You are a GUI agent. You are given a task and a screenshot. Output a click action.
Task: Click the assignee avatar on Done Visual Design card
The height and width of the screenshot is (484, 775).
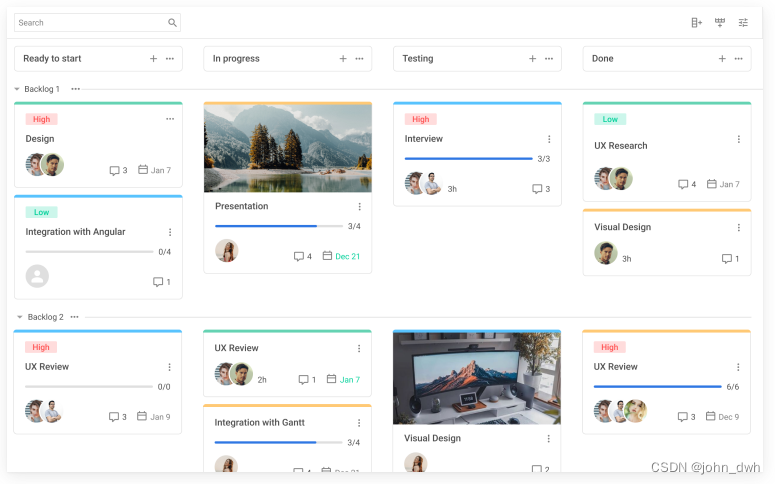click(x=605, y=253)
